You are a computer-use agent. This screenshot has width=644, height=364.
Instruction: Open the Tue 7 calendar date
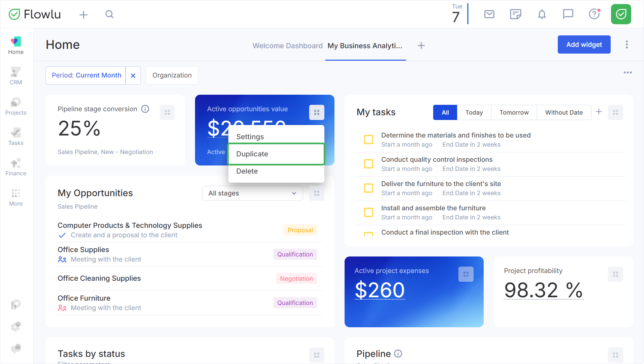[x=456, y=13]
